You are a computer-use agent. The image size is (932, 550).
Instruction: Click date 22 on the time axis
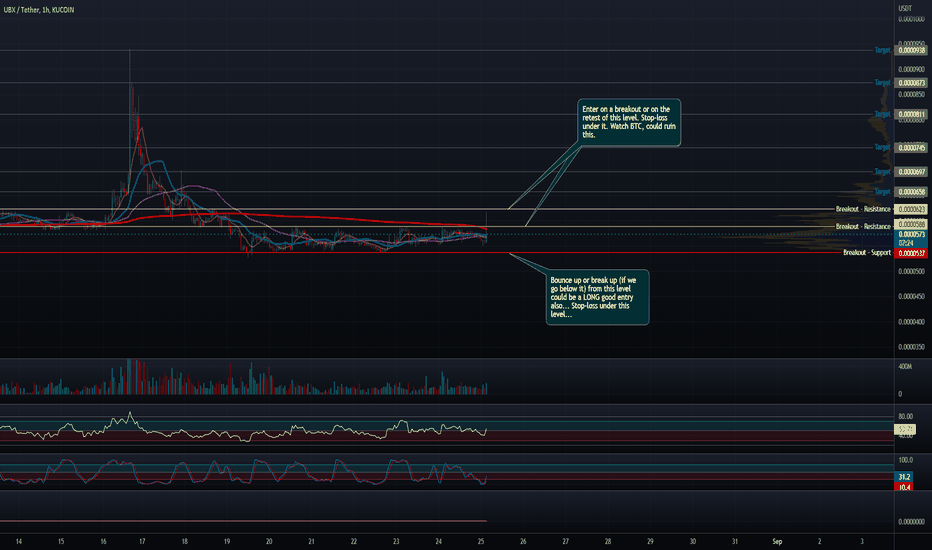click(x=354, y=542)
